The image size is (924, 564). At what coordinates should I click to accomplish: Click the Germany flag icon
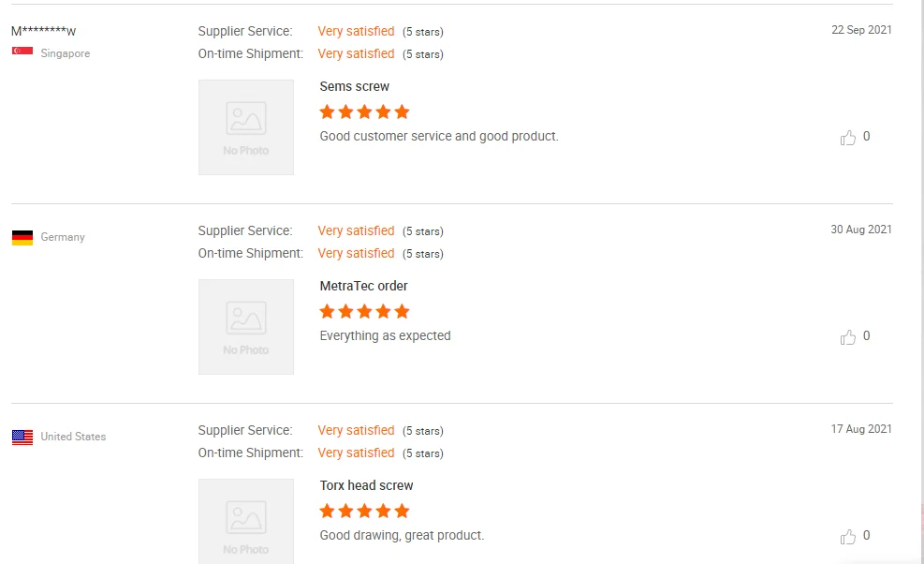coord(22,238)
